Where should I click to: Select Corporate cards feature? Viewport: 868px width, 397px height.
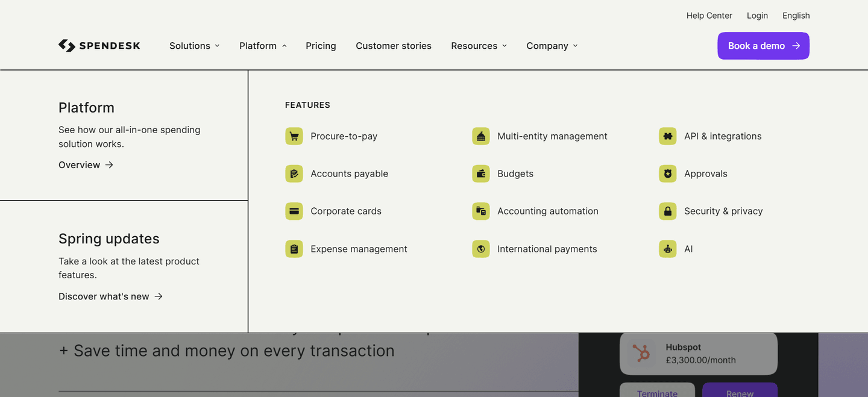pyautogui.click(x=333, y=211)
